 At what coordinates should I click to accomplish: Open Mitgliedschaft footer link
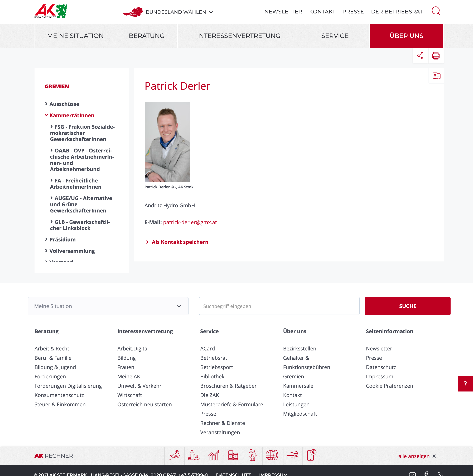pos(300,414)
